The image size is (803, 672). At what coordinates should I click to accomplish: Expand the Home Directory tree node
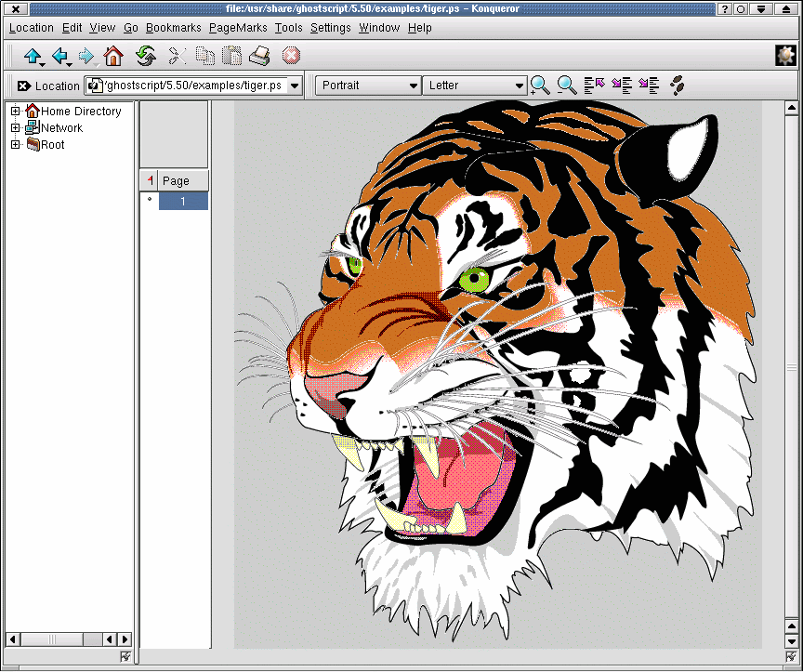pyautogui.click(x=16, y=111)
